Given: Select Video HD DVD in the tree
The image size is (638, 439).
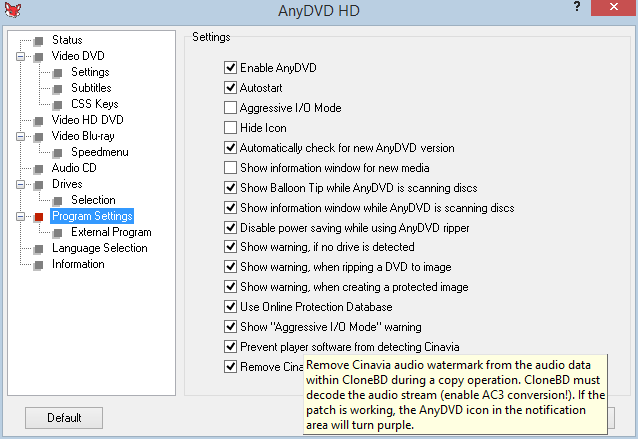Looking at the screenshot, I should 87,120.
